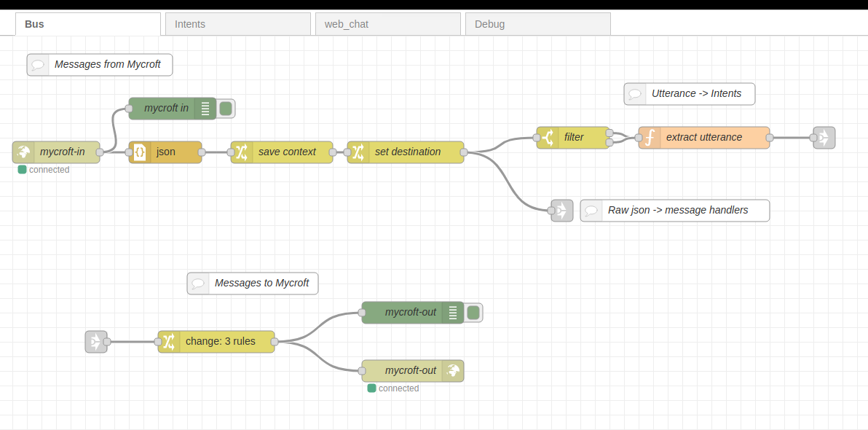868x430 pixels.
Task: Click link-out node after 'extract utterance'
Action: pyautogui.click(x=824, y=138)
